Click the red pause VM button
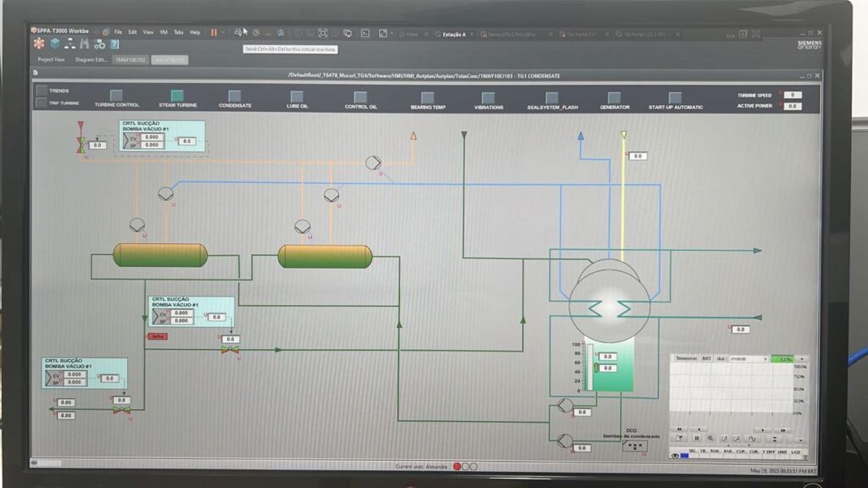Viewport: 868px width, 488px height. click(x=214, y=33)
